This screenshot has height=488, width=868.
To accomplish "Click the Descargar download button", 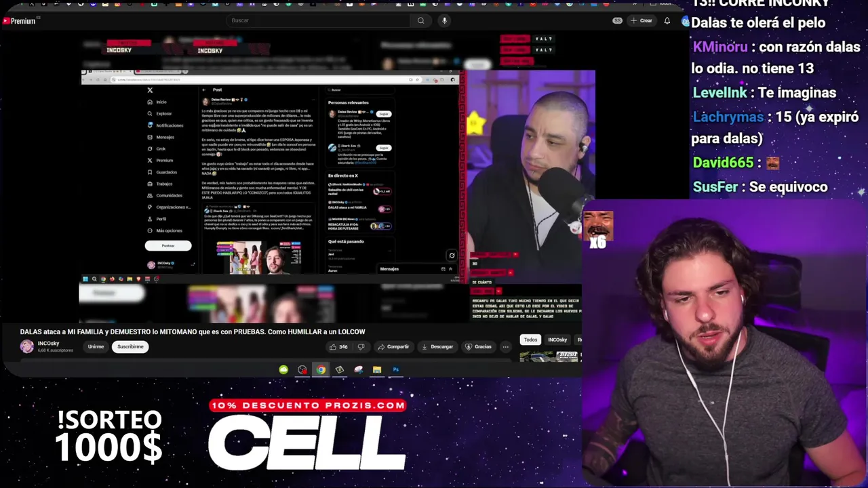I will pos(437,346).
